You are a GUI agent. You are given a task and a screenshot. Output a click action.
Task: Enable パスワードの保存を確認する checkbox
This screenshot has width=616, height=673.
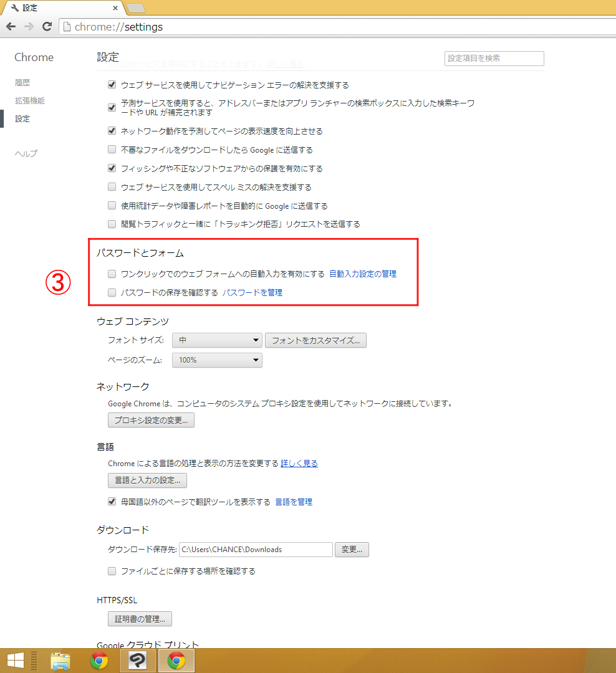[x=112, y=293]
